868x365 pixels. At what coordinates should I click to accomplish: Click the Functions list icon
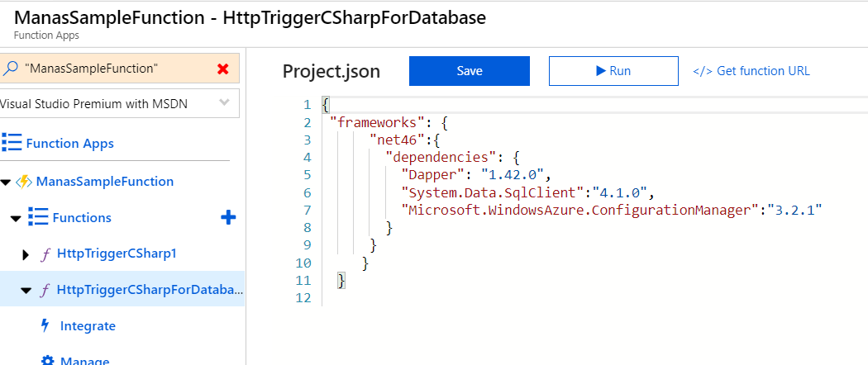pos(38,217)
